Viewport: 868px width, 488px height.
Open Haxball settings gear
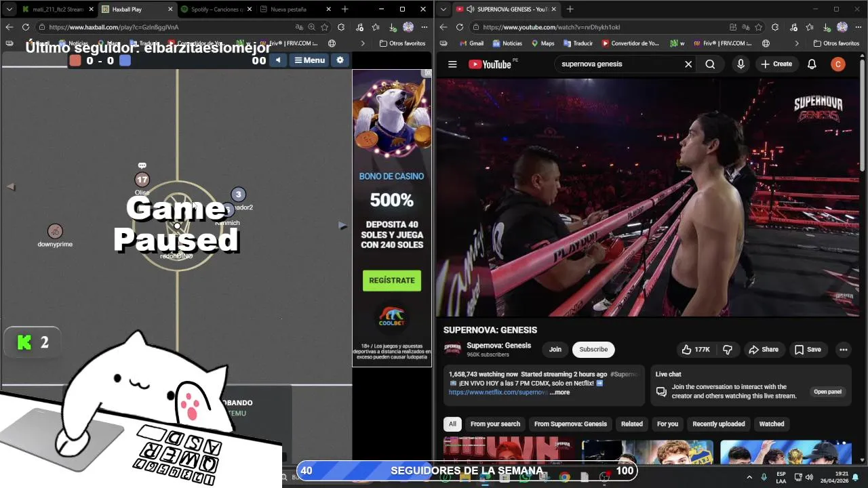340,60
